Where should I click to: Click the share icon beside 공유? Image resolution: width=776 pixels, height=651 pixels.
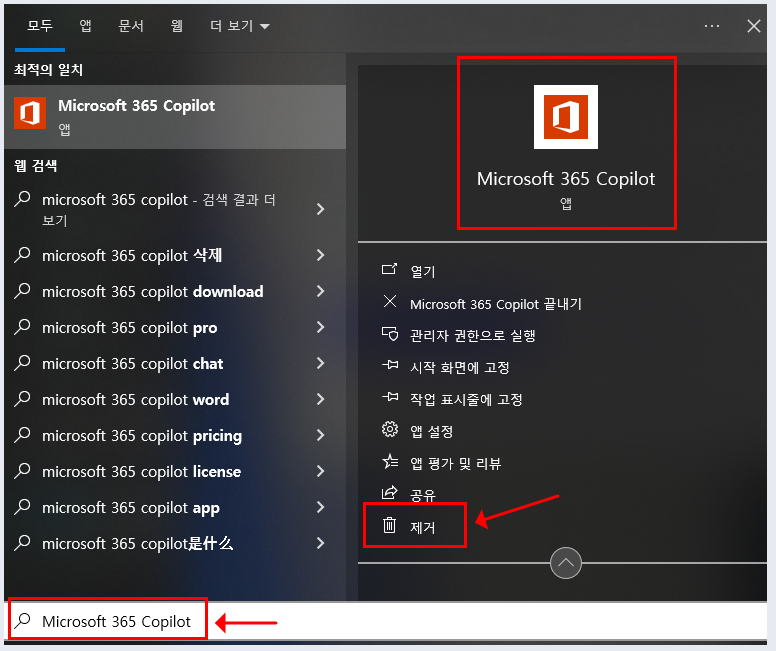point(390,493)
